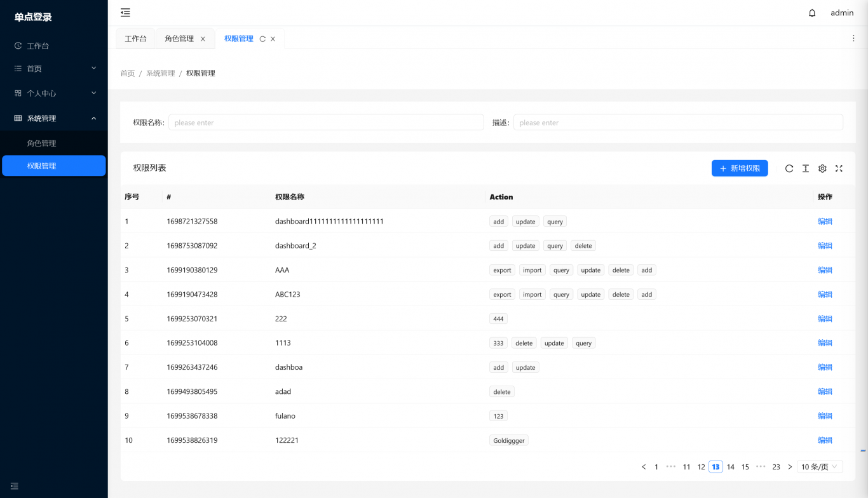Click jump-back ellipsis in pagination

coord(671,467)
